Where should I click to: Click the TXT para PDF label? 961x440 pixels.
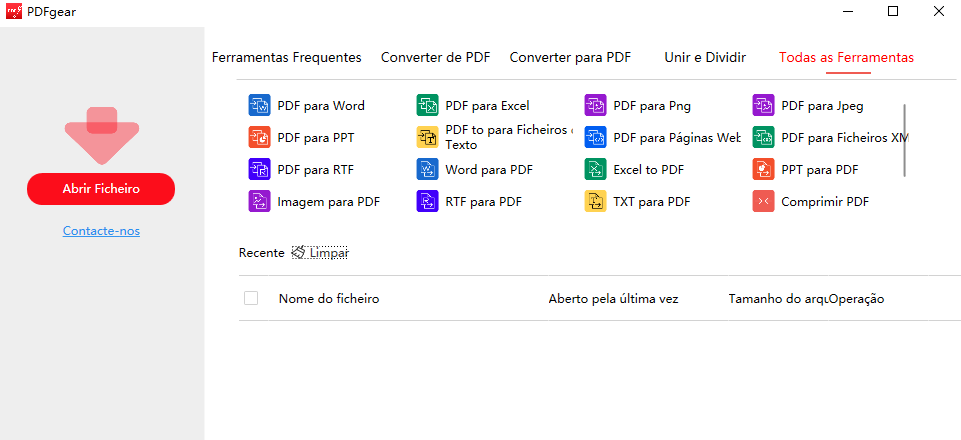pos(651,201)
